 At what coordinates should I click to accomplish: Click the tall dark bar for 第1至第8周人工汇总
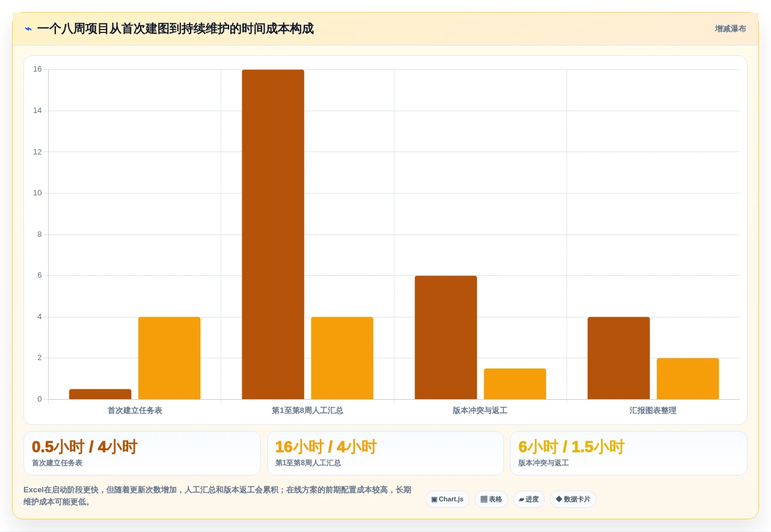[x=273, y=234]
